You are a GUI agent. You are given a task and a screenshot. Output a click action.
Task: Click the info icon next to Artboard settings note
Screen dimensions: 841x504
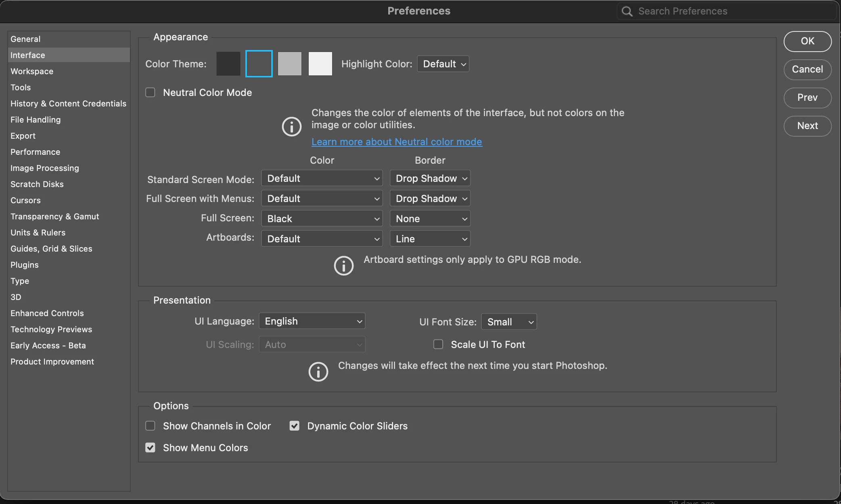pos(343,266)
